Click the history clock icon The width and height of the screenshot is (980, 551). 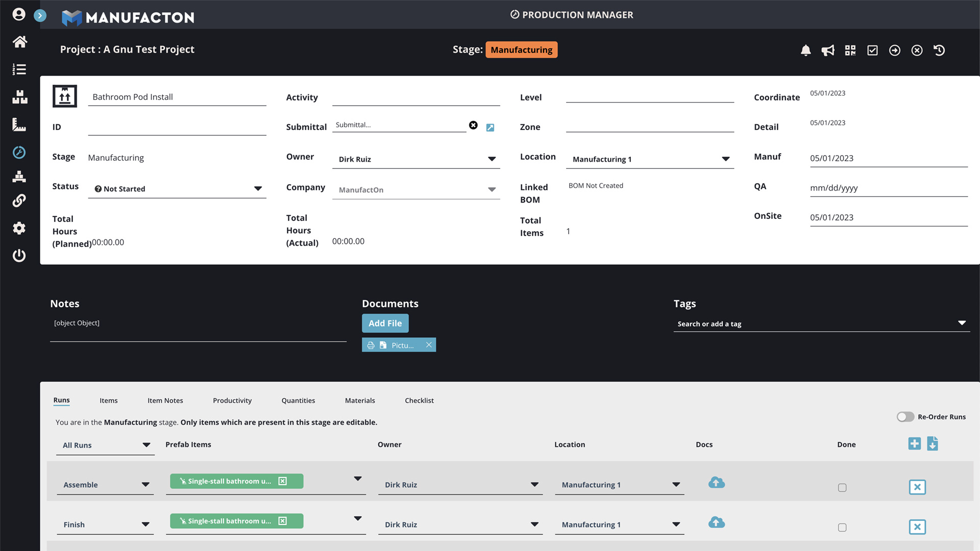point(939,50)
